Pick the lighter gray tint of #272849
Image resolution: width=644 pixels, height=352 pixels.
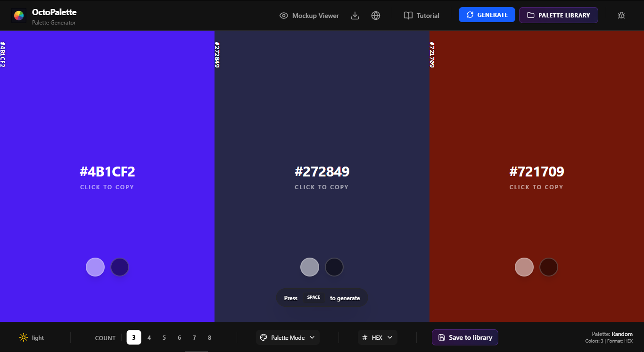click(310, 267)
